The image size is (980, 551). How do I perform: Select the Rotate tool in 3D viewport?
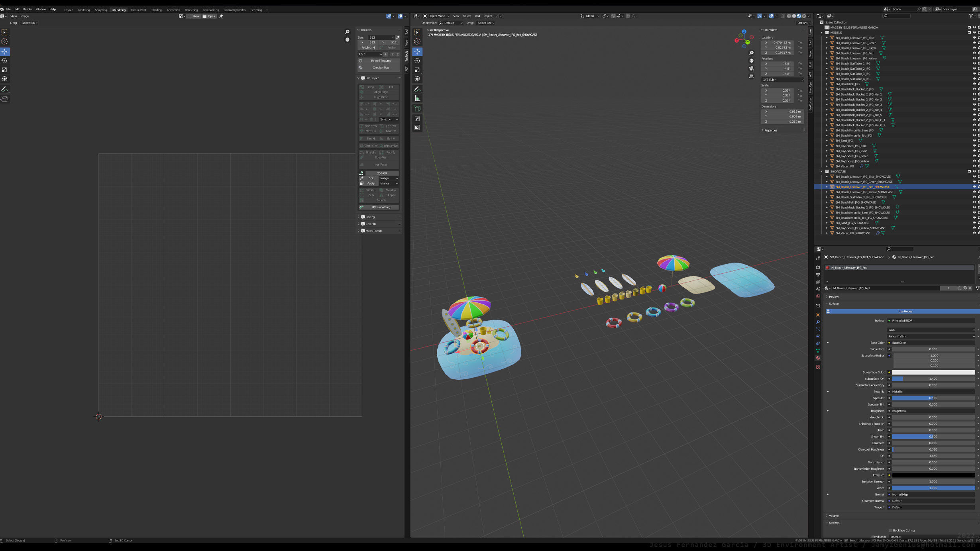(417, 61)
